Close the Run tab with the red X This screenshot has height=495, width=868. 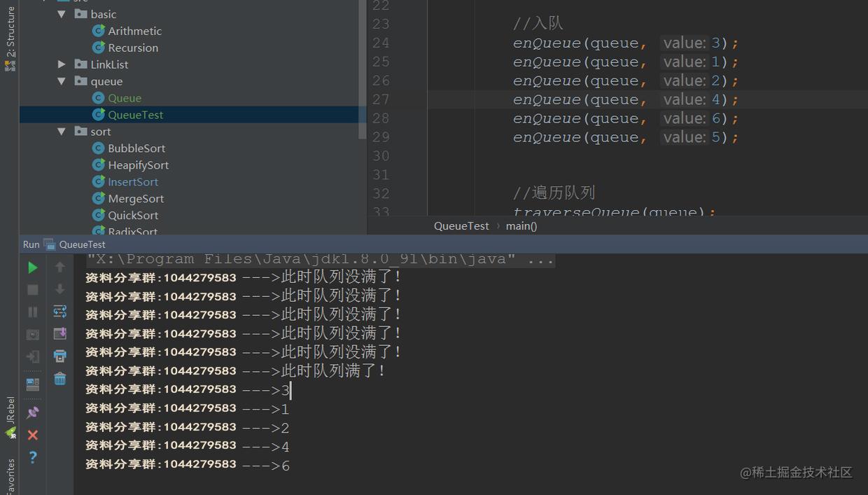[x=32, y=435]
